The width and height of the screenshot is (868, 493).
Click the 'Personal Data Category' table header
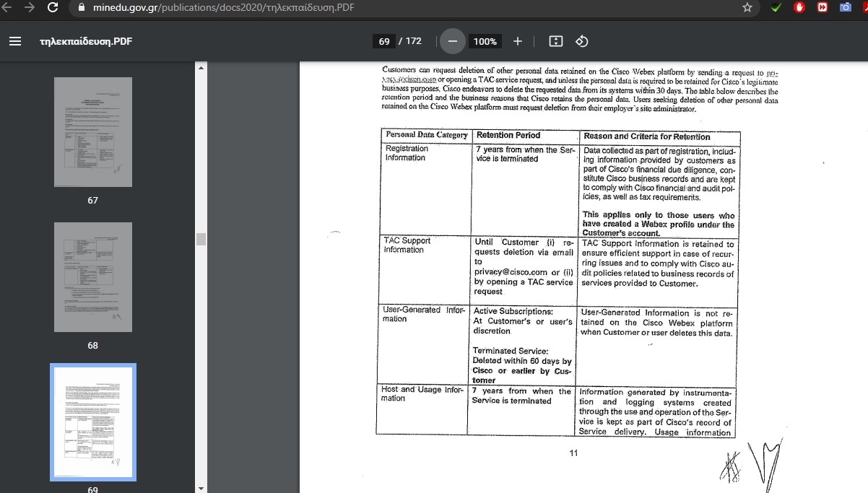click(x=427, y=135)
